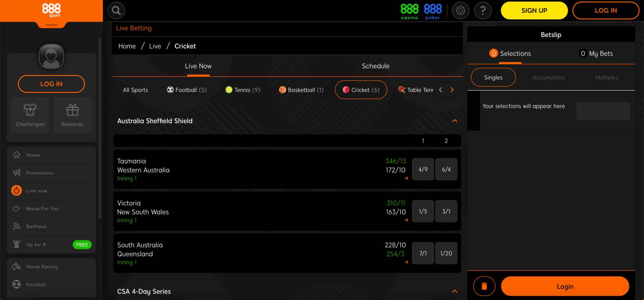Select the Football sports filter
This screenshot has height=300, width=644.
pyautogui.click(x=187, y=90)
